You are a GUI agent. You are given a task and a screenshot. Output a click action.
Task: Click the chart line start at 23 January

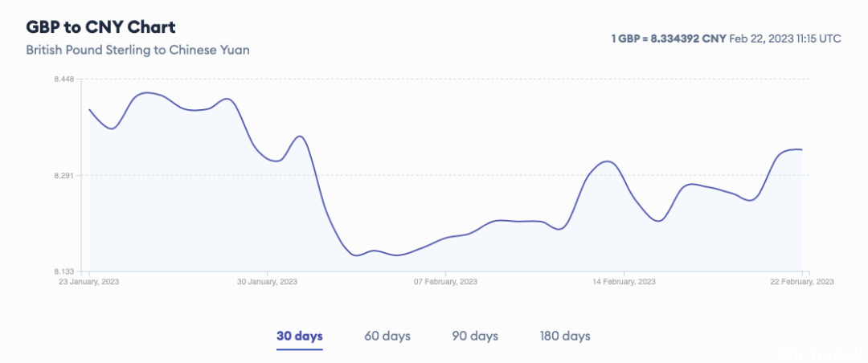pos(90,109)
